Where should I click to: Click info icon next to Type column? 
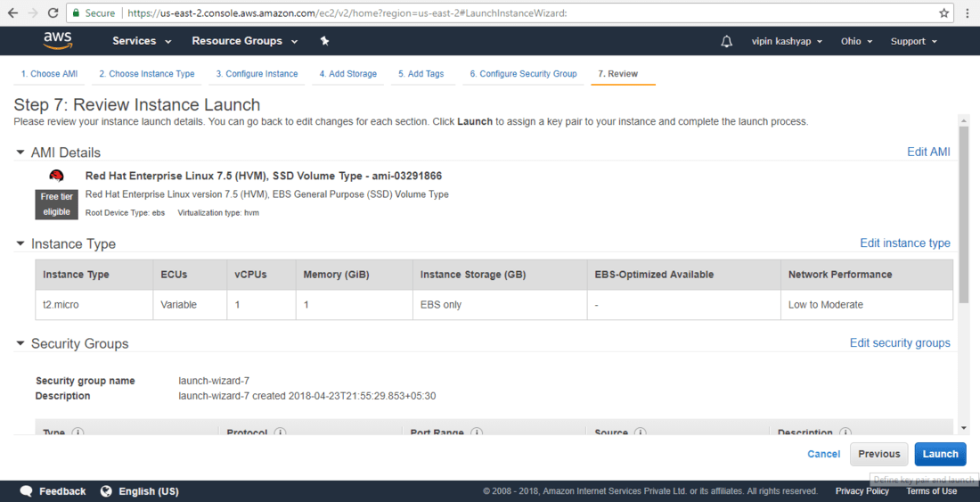[x=78, y=432]
